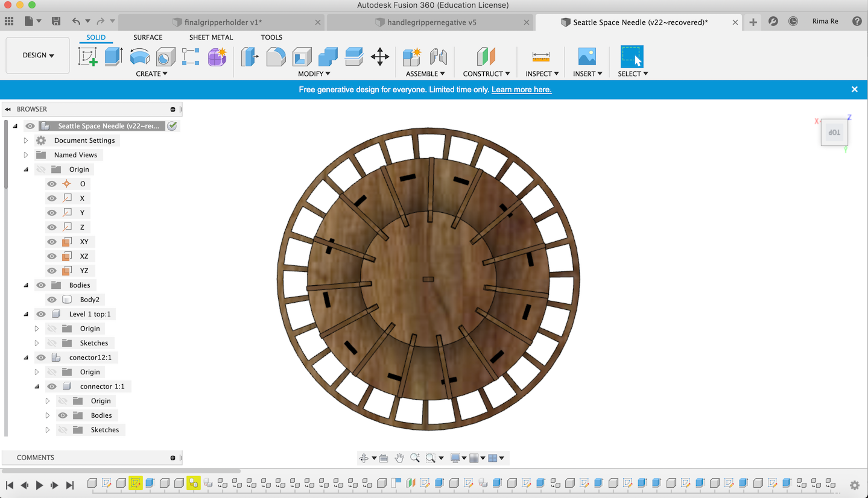Expand the Document Settings node
This screenshot has width=868, height=498.
26,140
